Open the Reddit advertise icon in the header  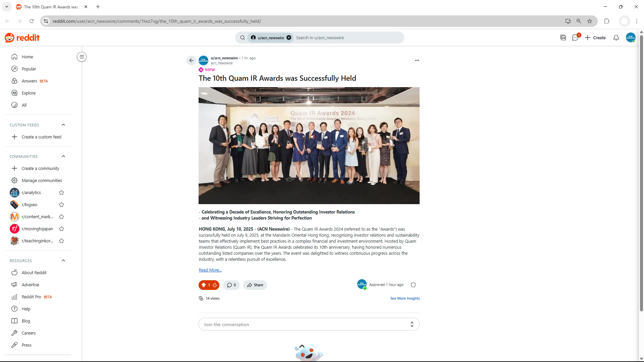tap(563, 38)
